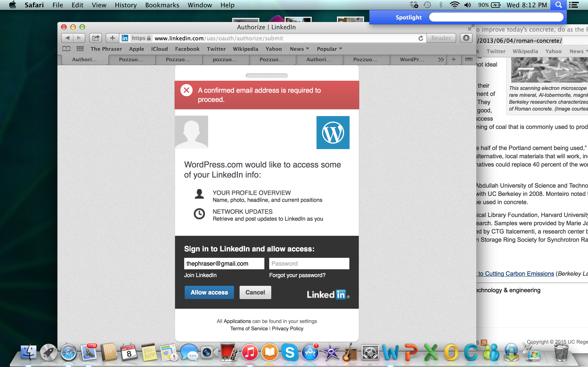Image resolution: width=588 pixels, height=367 pixels.
Task: Click the Password input field
Action: pos(309,264)
